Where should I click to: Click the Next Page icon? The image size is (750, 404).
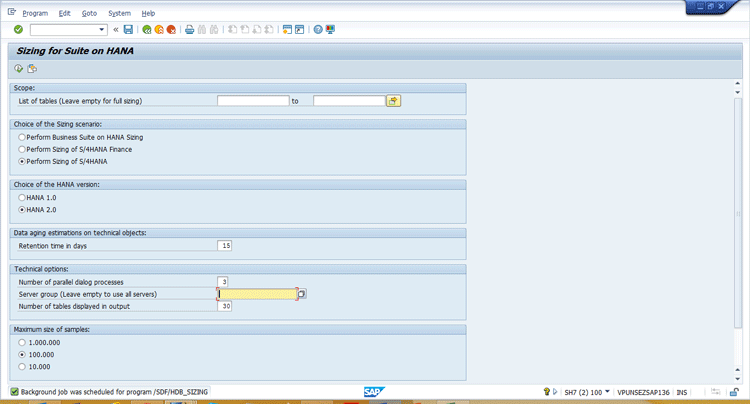click(x=257, y=30)
